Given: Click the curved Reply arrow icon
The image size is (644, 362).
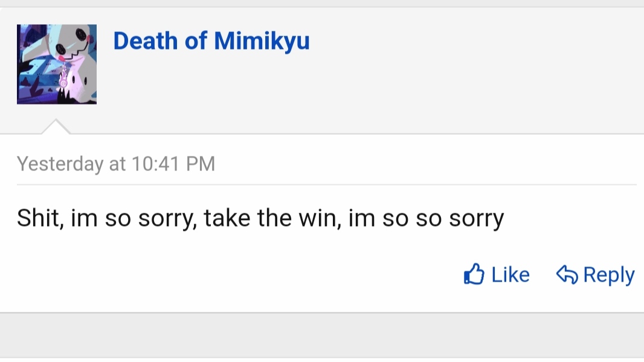Looking at the screenshot, I should (x=567, y=274).
